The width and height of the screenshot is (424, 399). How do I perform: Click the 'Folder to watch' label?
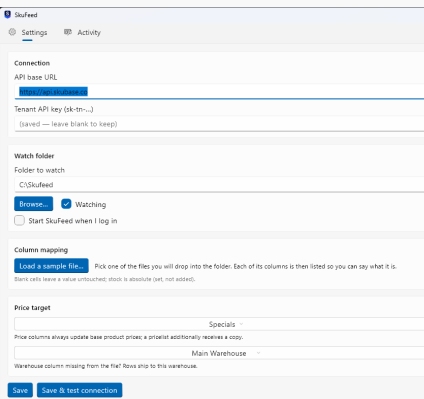pyautogui.click(x=39, y=170)
